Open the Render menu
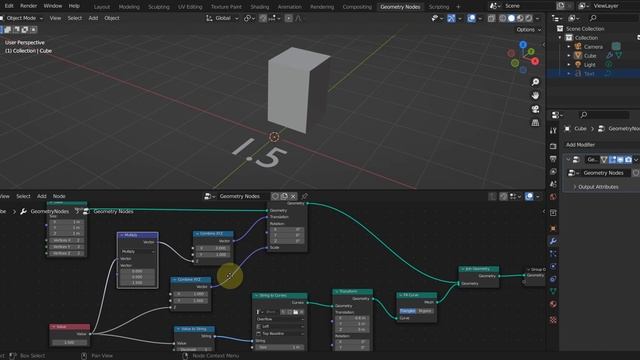 pos(29,6)
